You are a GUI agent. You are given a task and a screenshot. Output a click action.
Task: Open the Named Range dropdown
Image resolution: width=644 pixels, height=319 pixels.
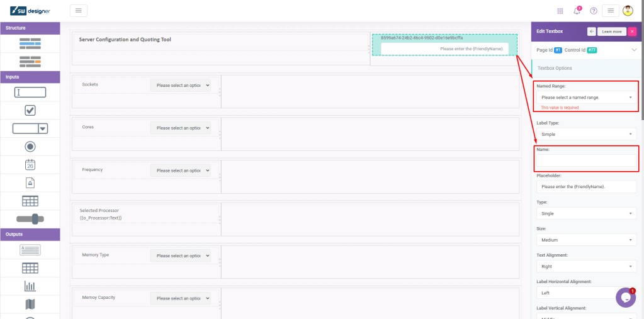point(586,98)
